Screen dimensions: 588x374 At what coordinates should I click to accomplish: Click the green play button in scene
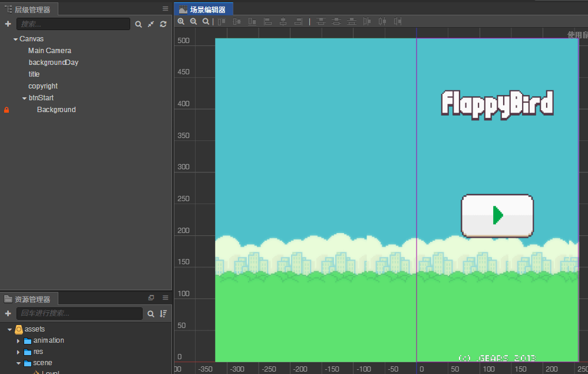coord(497,215)
